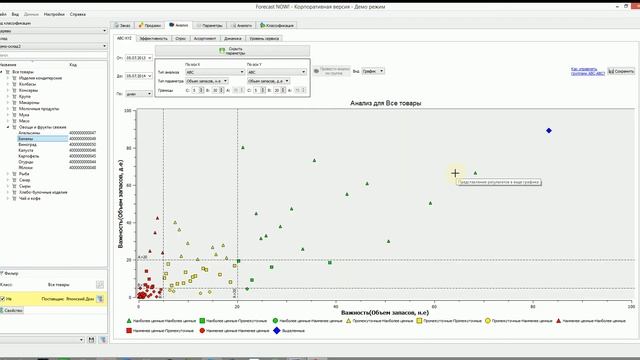640x360 pixels.
Task: Open the Настройки menu
Action: 54,14
